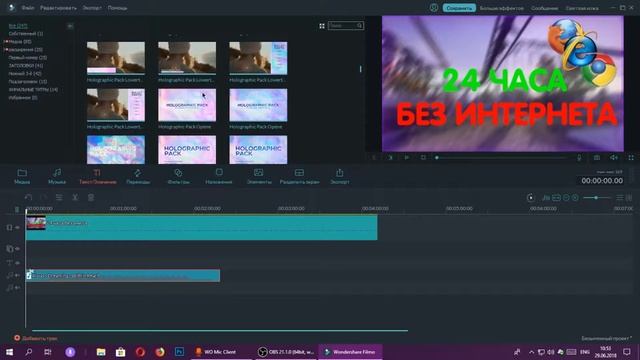Open the Помощь menu
The height and width of the screenshot is (360, 640).
point(117,8)
